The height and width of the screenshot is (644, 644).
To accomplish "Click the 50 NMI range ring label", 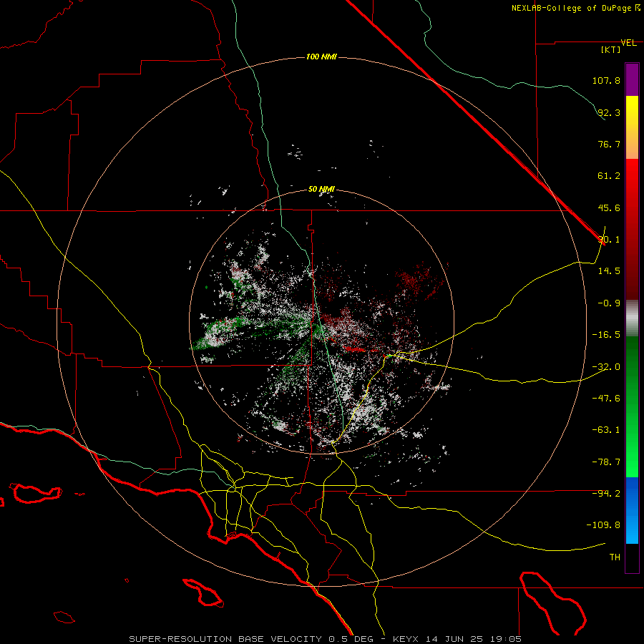I will (x=321, y=189).
